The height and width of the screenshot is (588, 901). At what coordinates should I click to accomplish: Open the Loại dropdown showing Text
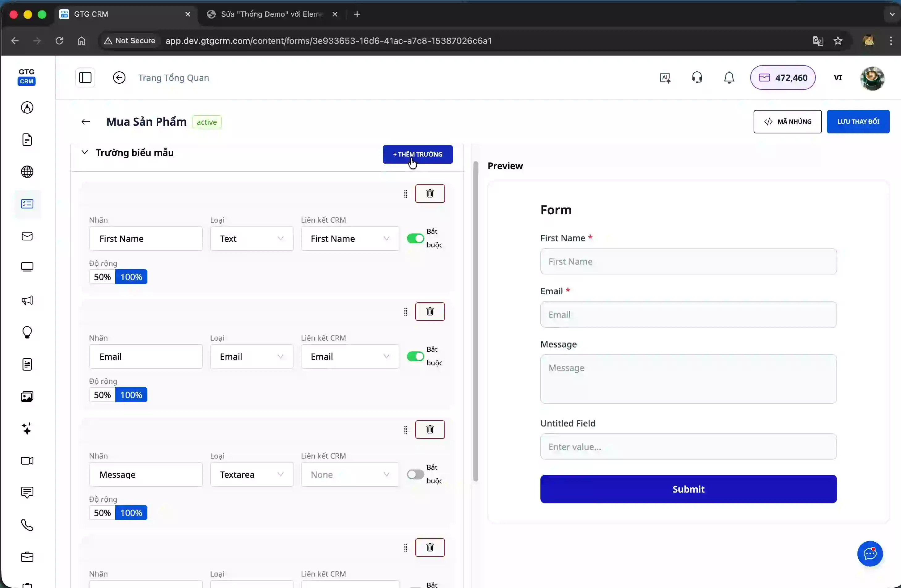pyautogui.click(x=251, y=238)
